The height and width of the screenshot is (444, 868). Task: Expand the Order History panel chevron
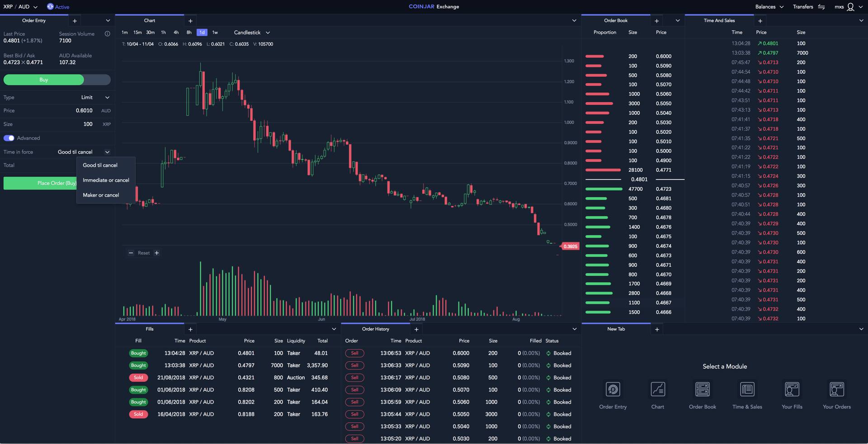pos(575,329)
